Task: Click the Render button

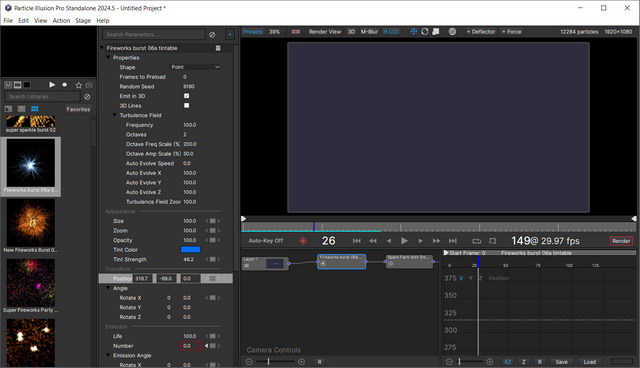Action: tap(621, 241)
